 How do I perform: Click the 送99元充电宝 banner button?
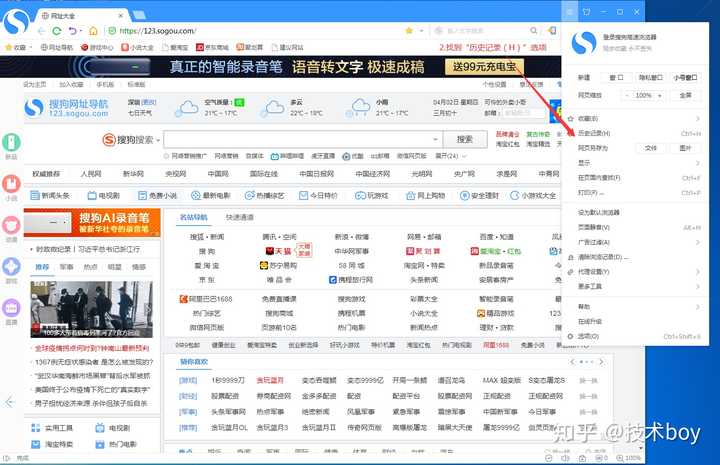coord(484,67)
